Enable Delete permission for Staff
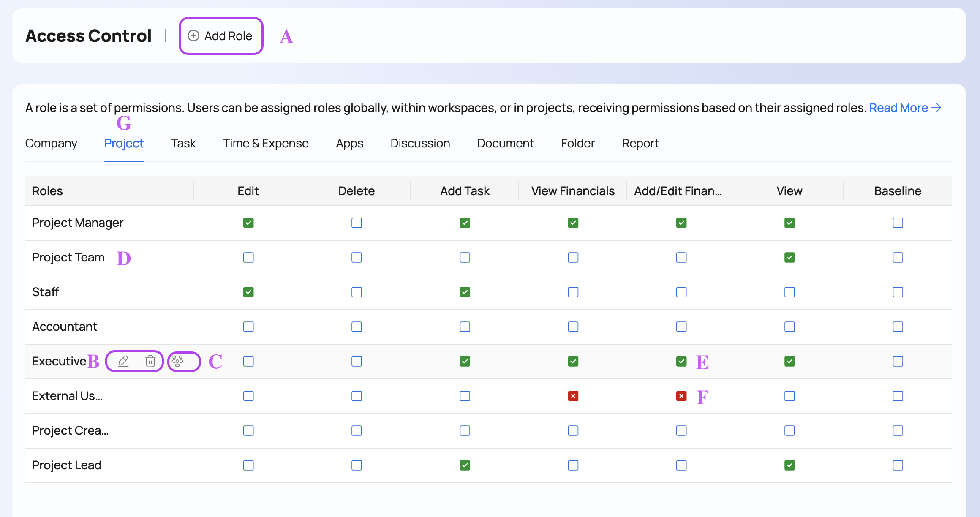The image size is (980, 517). pos(357,292)
